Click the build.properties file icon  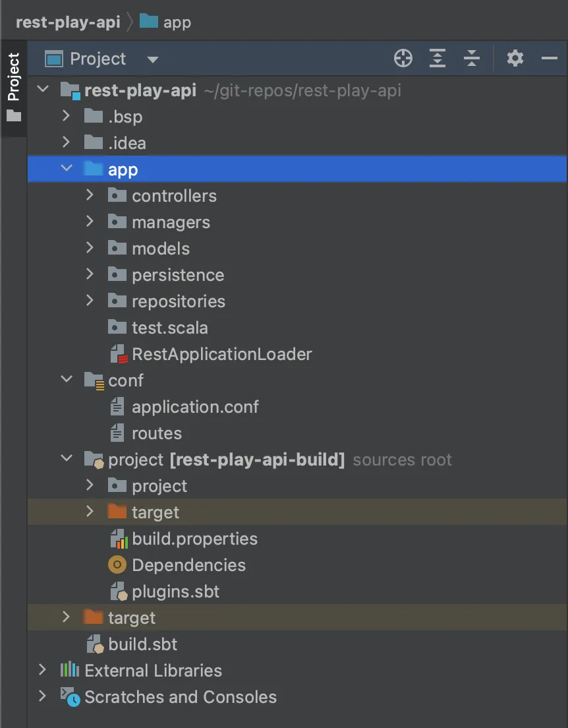click(x=117, y=539)
